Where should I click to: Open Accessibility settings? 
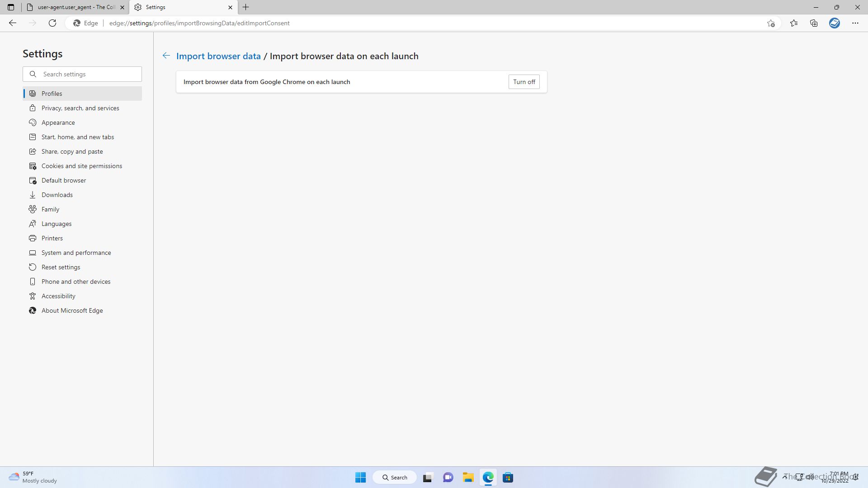(x=82, y=296)
